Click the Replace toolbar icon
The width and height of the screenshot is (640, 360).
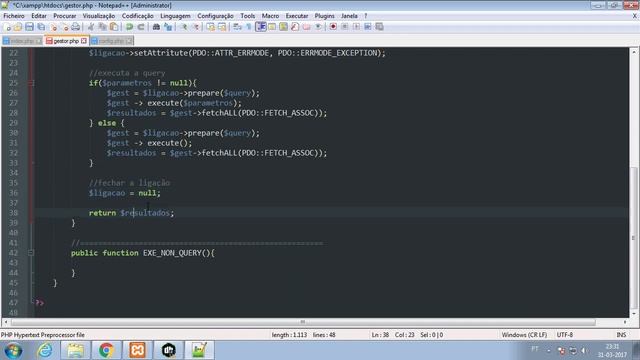click(168, 27)
